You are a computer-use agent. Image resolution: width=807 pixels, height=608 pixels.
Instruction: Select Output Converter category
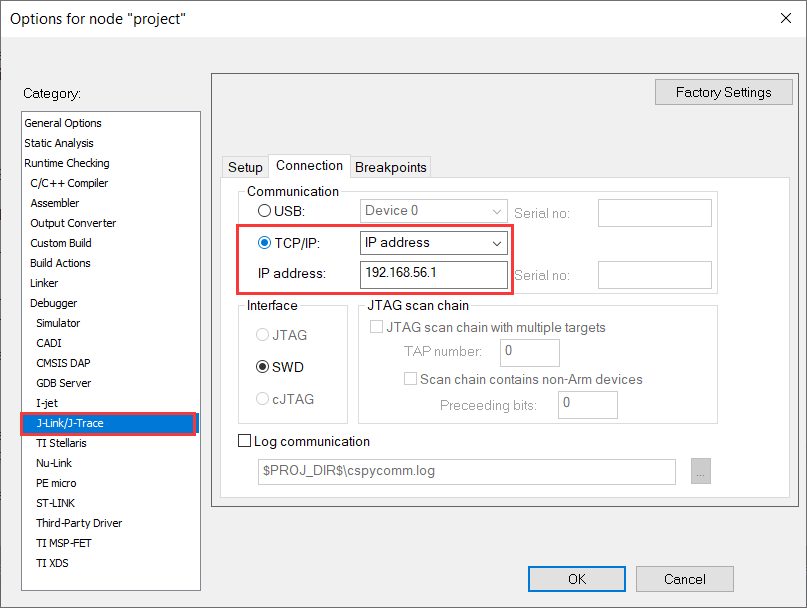coord(73,223)
